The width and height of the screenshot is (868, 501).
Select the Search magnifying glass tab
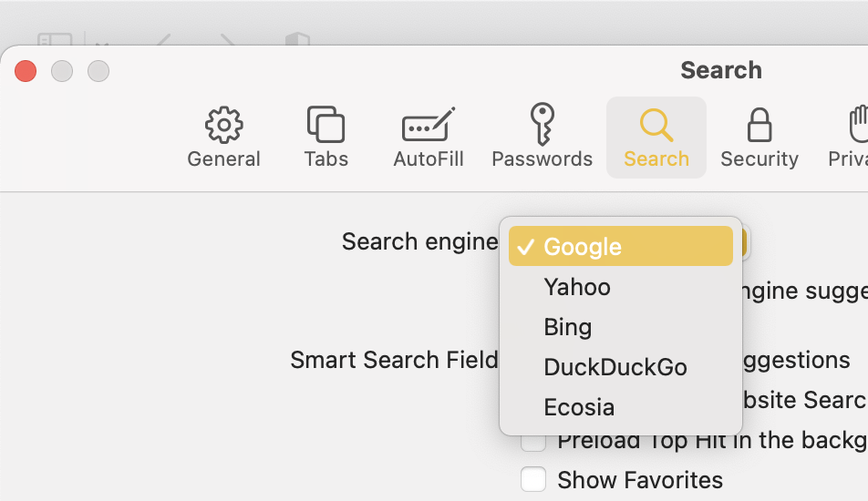pyautogui.click(x=656, y=138)
